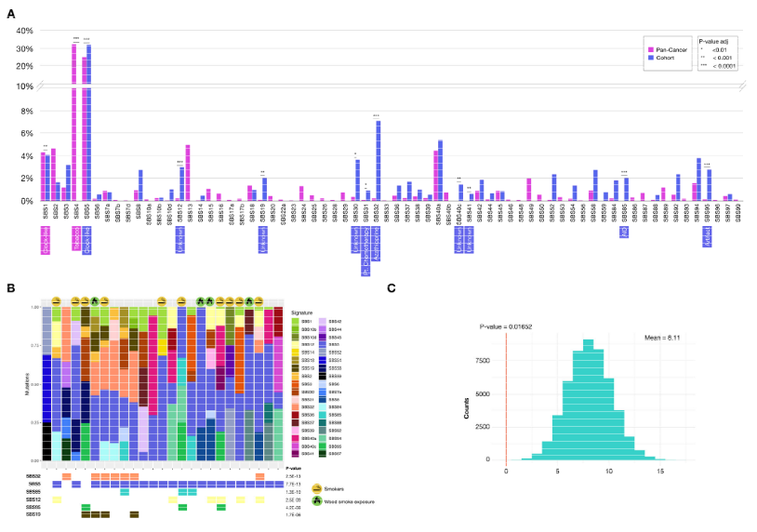This screenshot has width=757, height=532.
Task: Pick the SBS32 salmon swatch in Signature legend
Action: click(296, 407)
